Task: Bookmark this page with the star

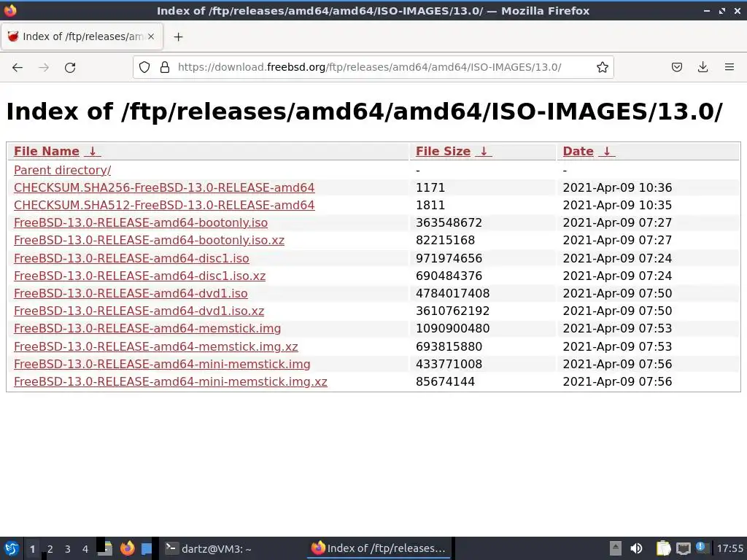Action: coord(602,67)
